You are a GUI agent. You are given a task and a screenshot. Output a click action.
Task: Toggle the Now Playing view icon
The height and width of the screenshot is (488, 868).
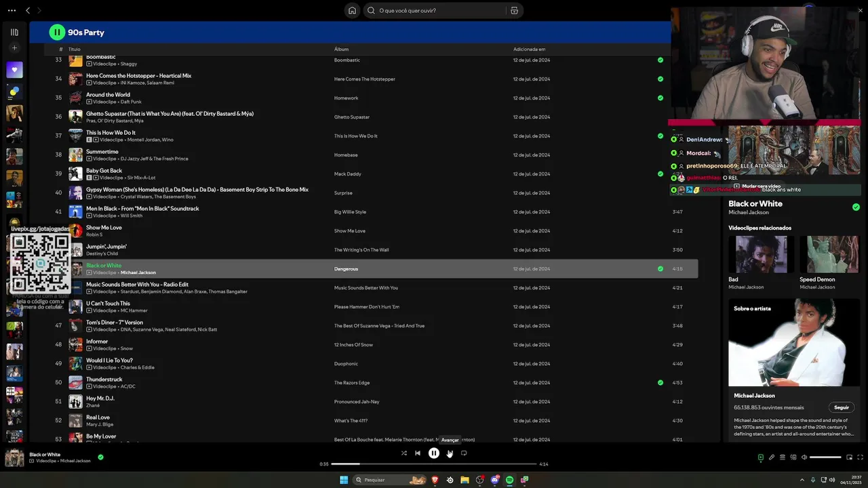761,457
